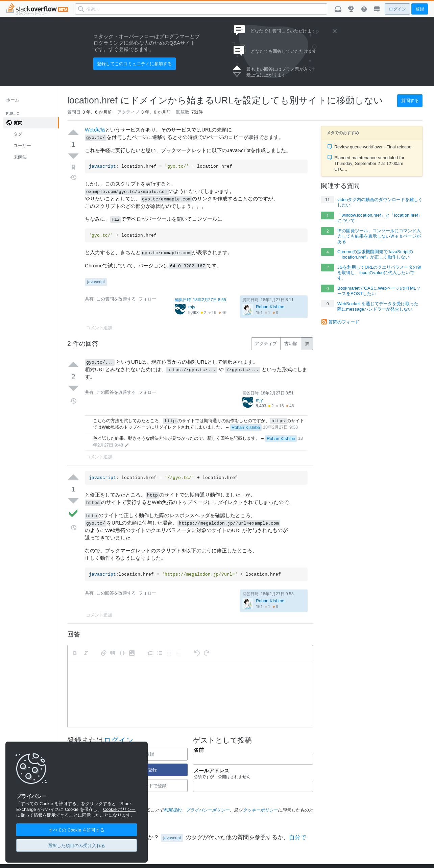Accept all cookies button
434x868 pixels.
(76, 830)
